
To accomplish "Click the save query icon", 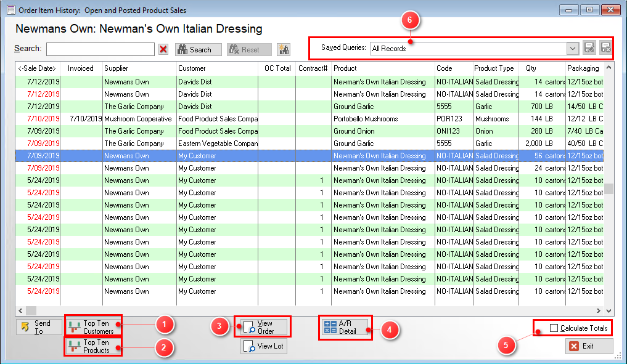I will point(589,48).
